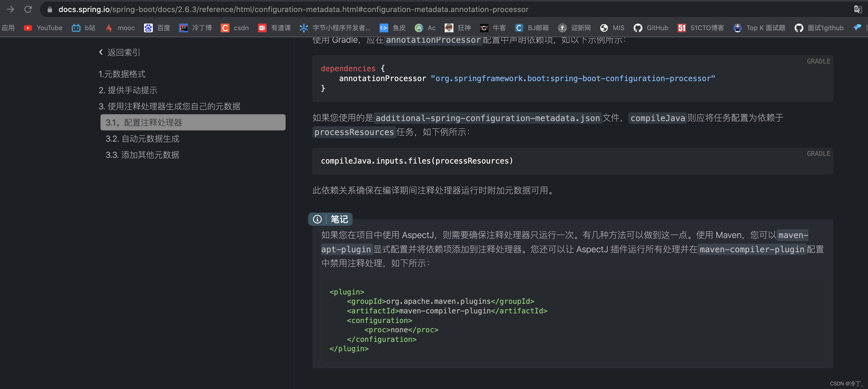This screenshot has width=868, height=389.
Task: Open the b站 bookmark
Action: click(x=84, y=28)
